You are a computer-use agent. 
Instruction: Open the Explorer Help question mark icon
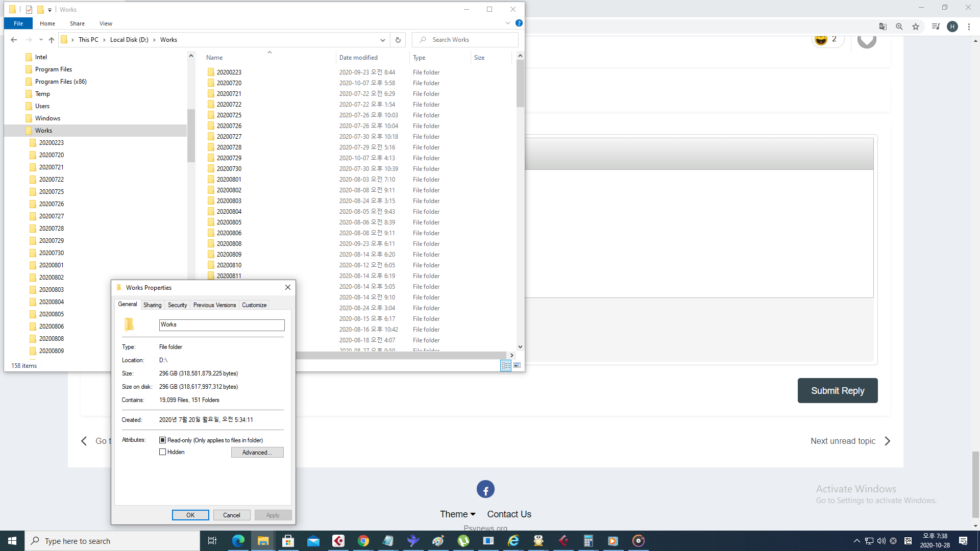[519, 23]
